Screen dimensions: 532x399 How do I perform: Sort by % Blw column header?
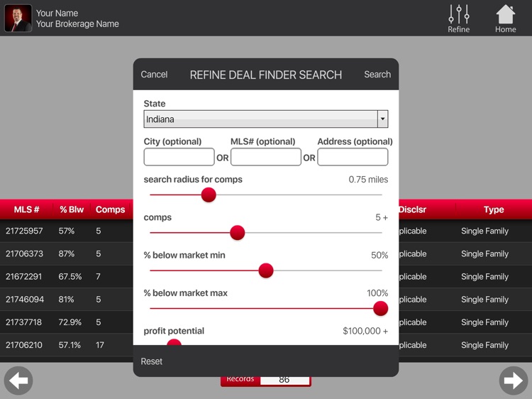tap(72, 209)
